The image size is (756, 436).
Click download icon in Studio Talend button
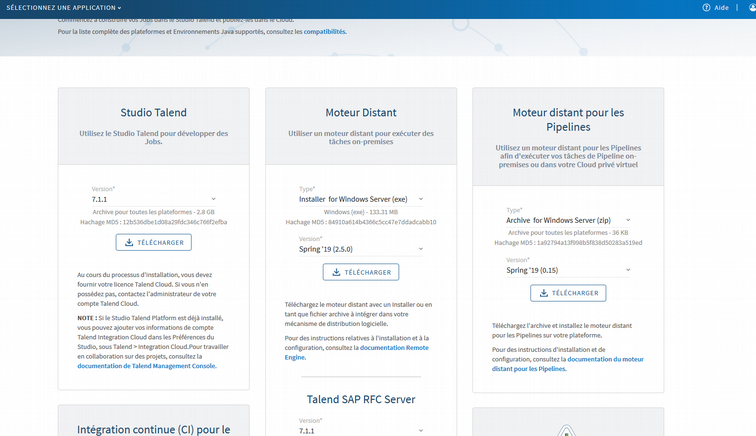click(129, 242)
